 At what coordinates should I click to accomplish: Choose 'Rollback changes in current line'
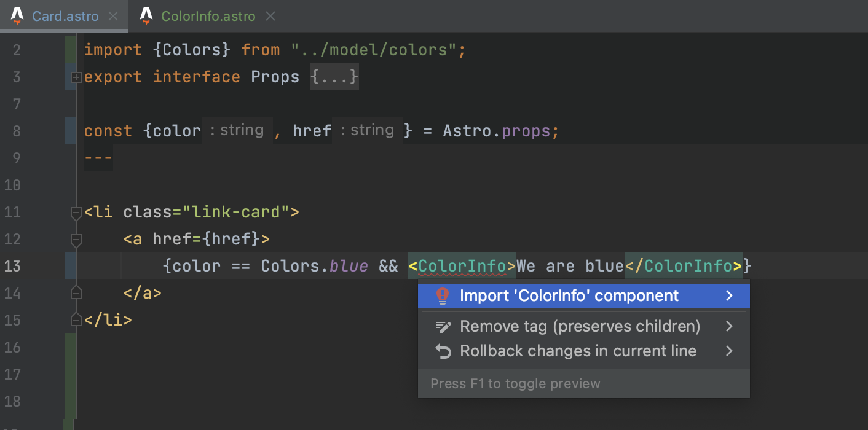(x=578, y=351)
